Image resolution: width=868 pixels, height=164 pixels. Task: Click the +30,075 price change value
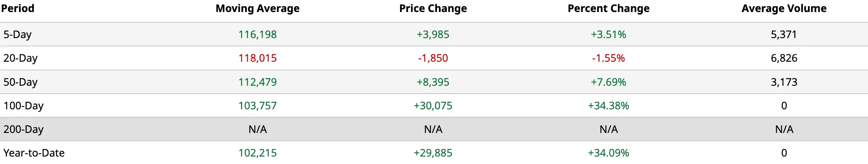[433, 106]
